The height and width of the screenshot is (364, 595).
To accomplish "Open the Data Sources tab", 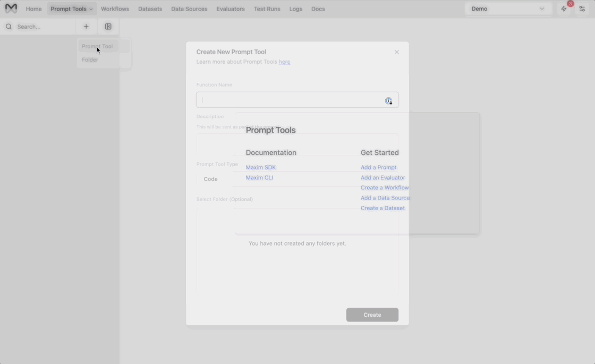I will 189,8.
